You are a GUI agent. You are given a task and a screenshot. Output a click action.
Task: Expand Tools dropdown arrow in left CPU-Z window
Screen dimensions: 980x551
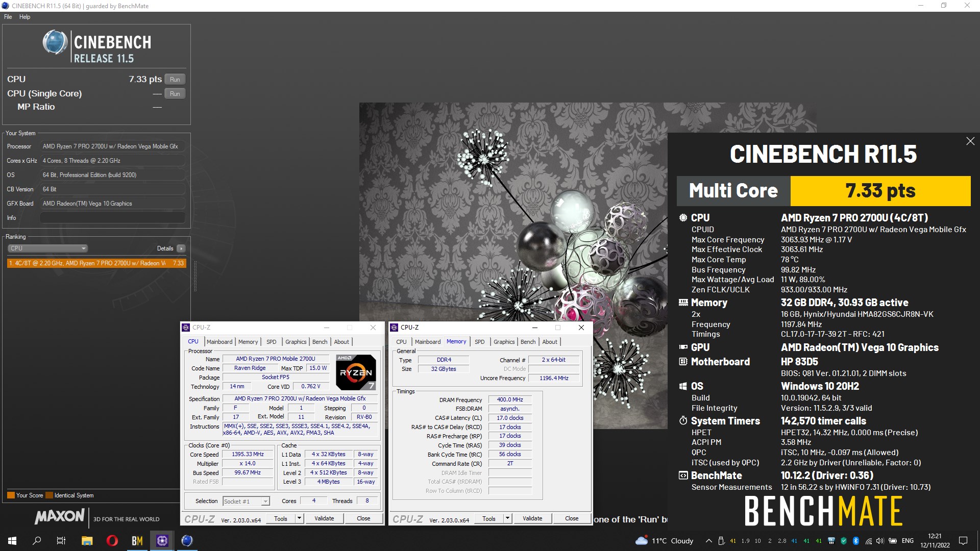click(x=300, y=518)
